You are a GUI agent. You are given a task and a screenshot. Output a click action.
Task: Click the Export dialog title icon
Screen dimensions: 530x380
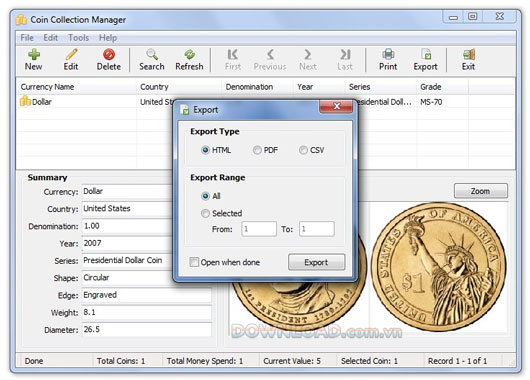[x=185, y=110]
